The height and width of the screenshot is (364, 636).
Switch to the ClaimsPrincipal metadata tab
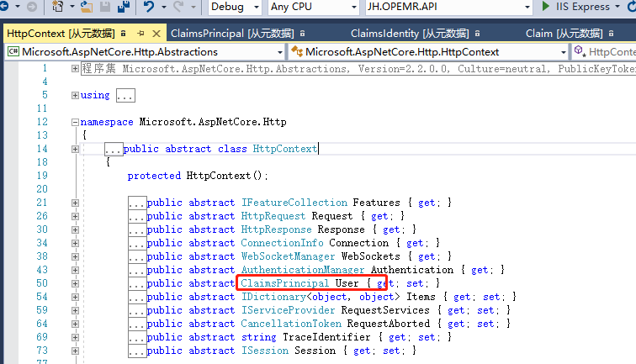[x=232, y=34]
